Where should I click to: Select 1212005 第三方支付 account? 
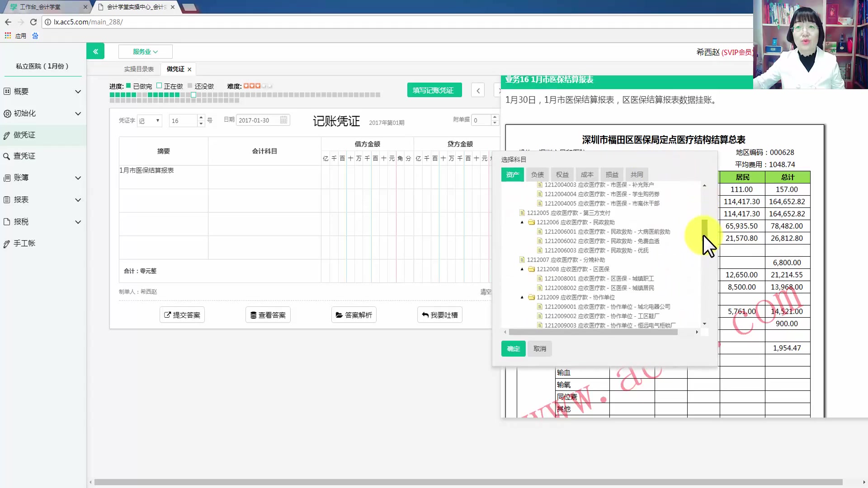coord(568,213)
